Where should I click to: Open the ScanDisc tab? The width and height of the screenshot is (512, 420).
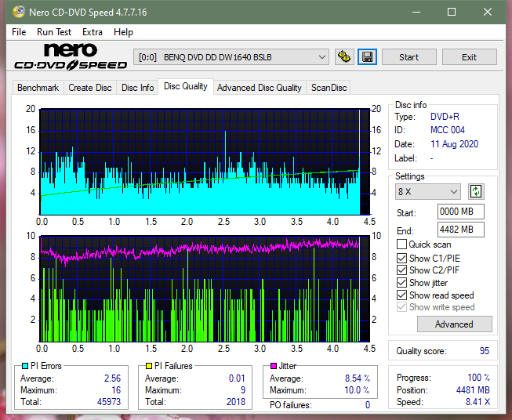pyautogui.click(x=329, y=88)
